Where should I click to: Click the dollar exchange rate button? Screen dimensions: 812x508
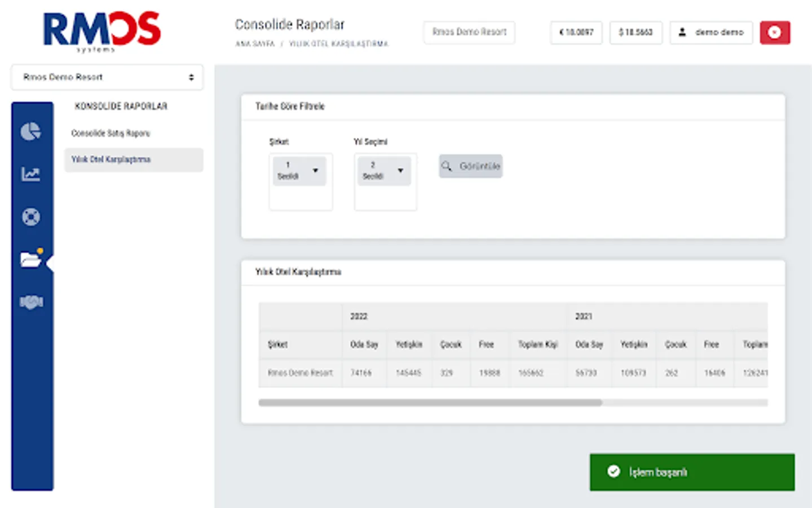pyautogui.click(x=636, y=32)
